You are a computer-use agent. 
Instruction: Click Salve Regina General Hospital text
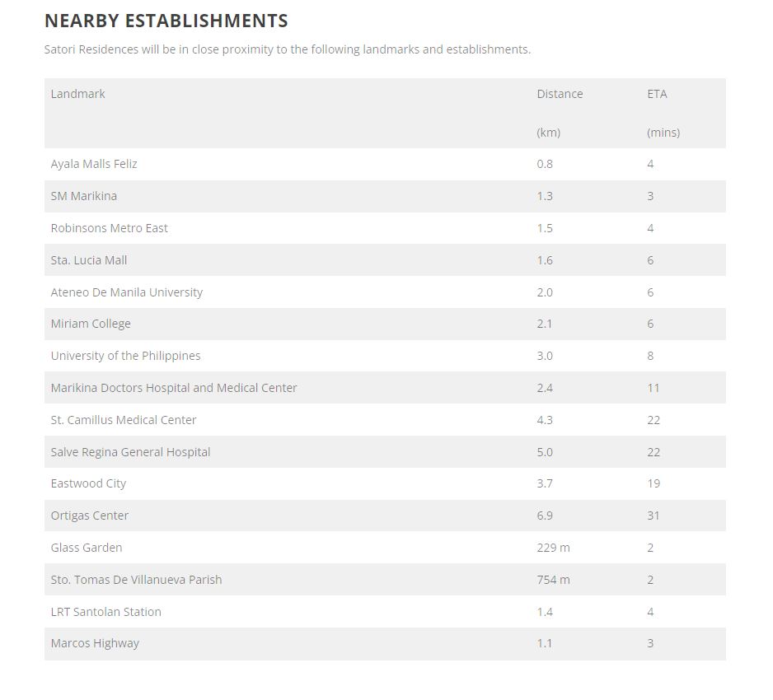point(130,452)
